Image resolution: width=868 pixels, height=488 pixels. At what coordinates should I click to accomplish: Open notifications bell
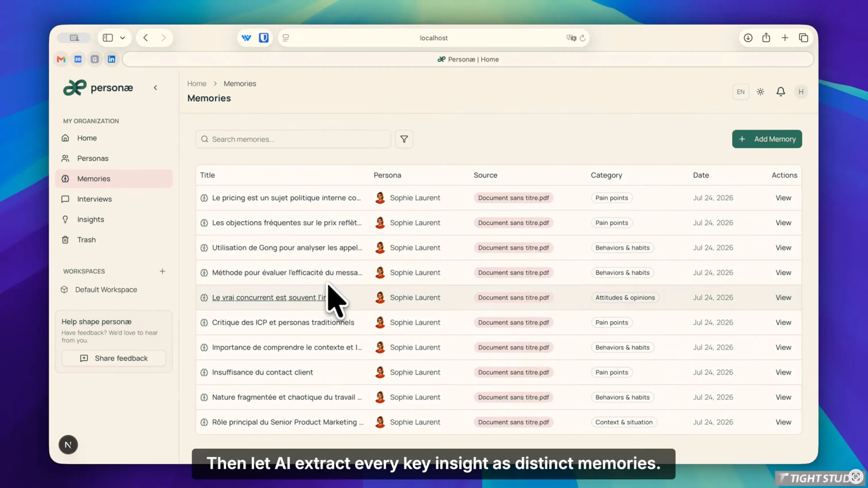coord(781,92)
